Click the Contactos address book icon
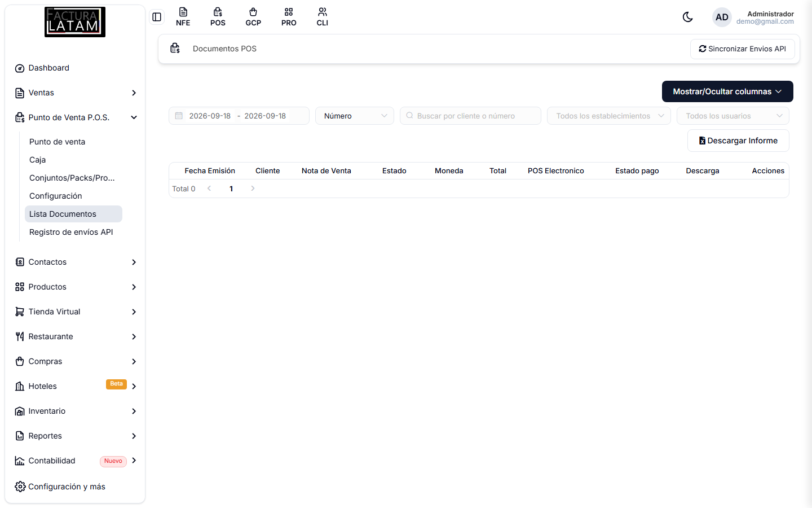 tap(20, 262)
